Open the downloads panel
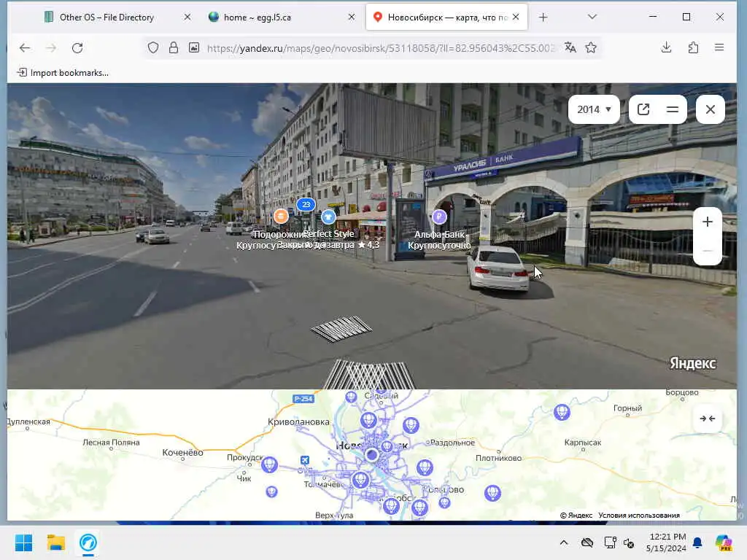This screenshot has height=560, width=747. point(667,47)
